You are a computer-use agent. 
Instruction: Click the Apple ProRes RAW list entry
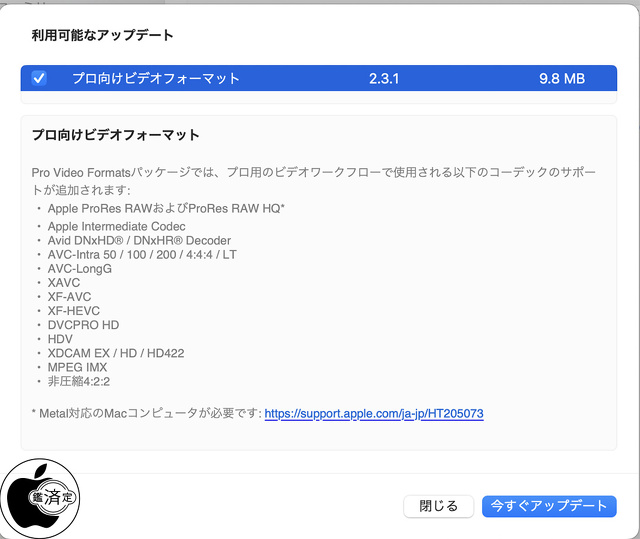point(166,208)
